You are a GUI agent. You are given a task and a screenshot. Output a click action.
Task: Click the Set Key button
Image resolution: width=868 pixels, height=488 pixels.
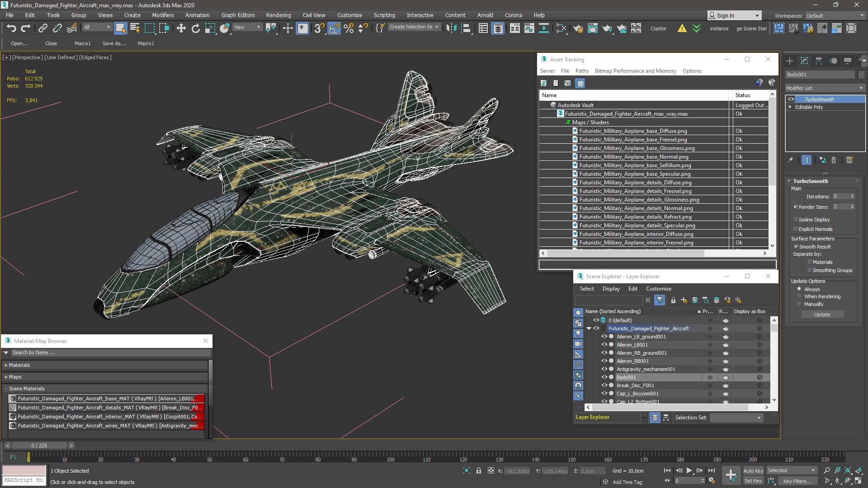[x=753, y=481]
